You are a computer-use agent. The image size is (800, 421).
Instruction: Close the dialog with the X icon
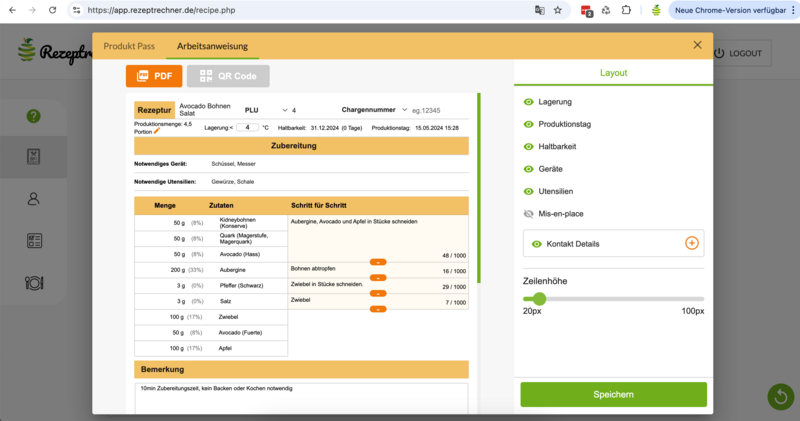coord(698,45)
